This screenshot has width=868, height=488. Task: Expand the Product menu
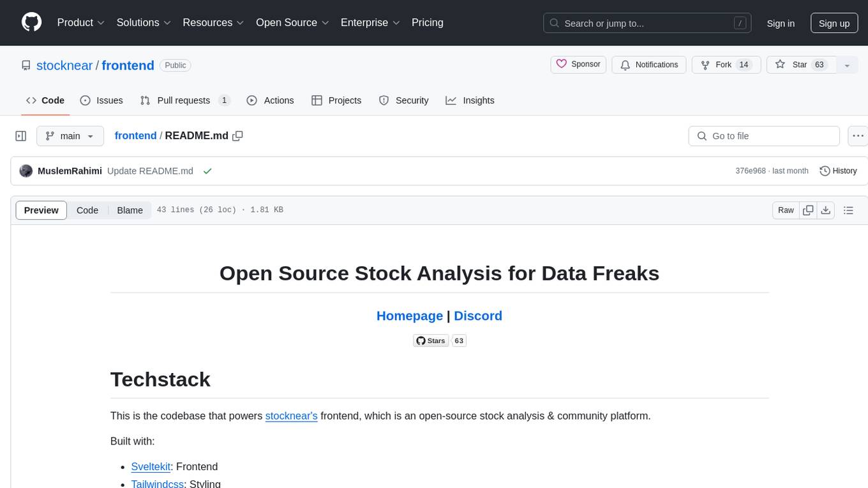tap(81, 22)
